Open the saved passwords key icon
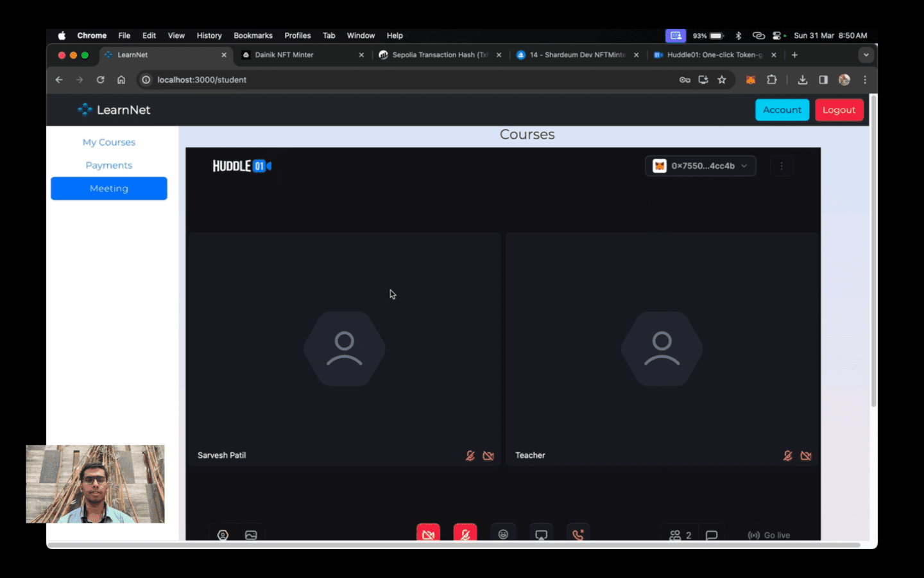This screenshot has height=578, width=924. tap(685, 80)
